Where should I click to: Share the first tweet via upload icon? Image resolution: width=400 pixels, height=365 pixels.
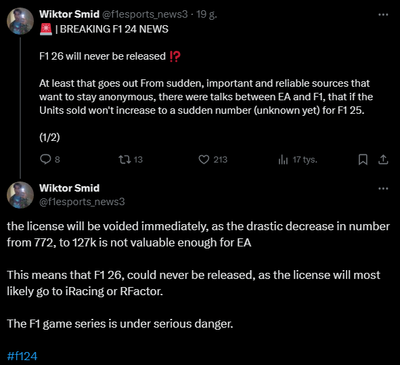coord(383,160)
